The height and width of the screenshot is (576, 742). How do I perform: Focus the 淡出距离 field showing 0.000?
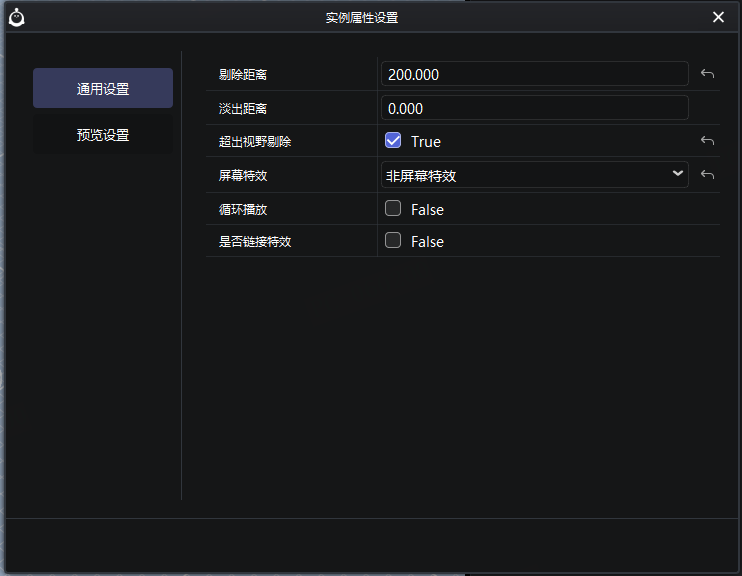point(534,108)
